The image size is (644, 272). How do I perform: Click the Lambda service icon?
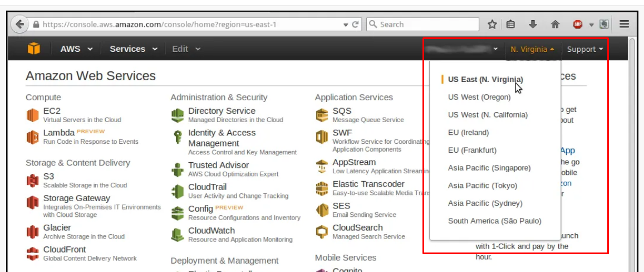[x=32, y=137]
